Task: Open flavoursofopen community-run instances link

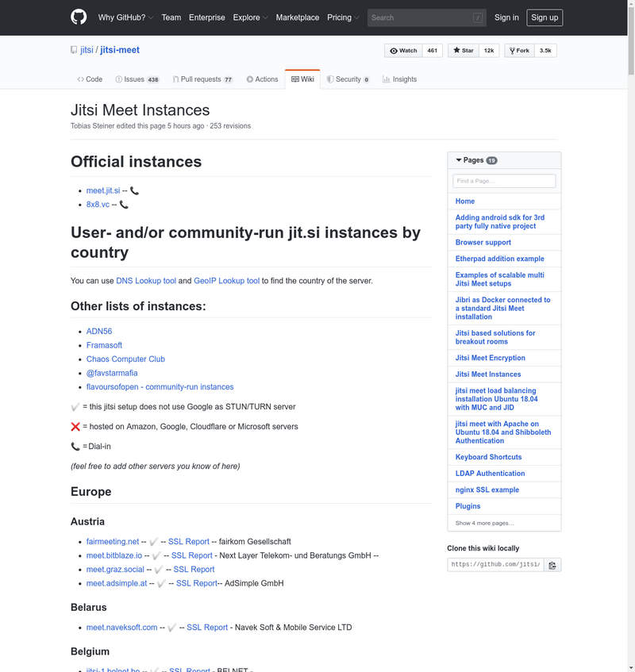Action: pos(160,387)
